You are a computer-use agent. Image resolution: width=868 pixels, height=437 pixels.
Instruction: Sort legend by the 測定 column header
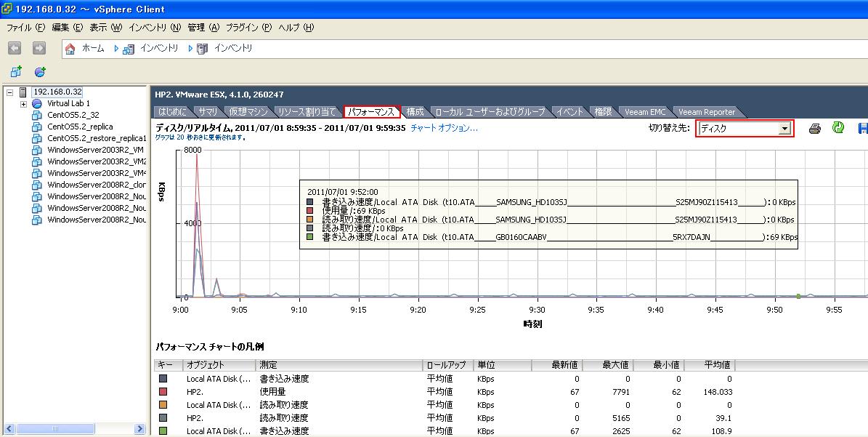339,365
